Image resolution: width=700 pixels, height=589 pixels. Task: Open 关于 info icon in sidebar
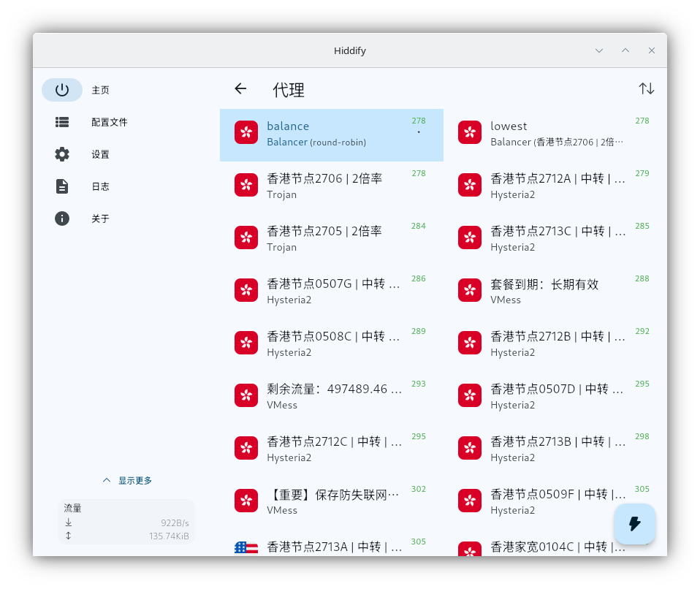coord(62,218)
